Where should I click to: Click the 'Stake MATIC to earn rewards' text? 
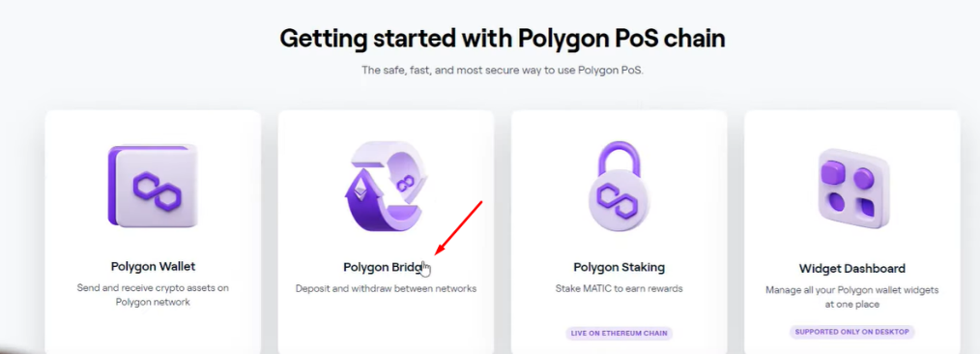[x=619, y=289]
